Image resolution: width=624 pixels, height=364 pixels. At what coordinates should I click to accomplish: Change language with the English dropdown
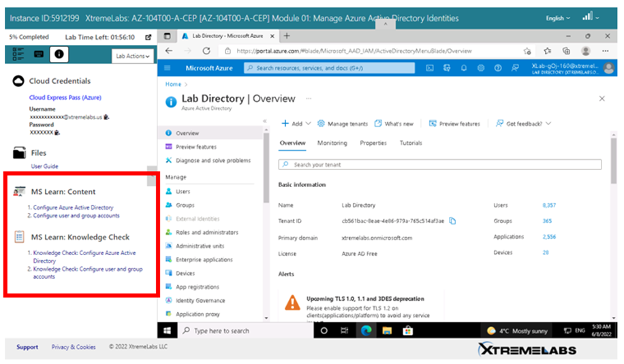559,18
